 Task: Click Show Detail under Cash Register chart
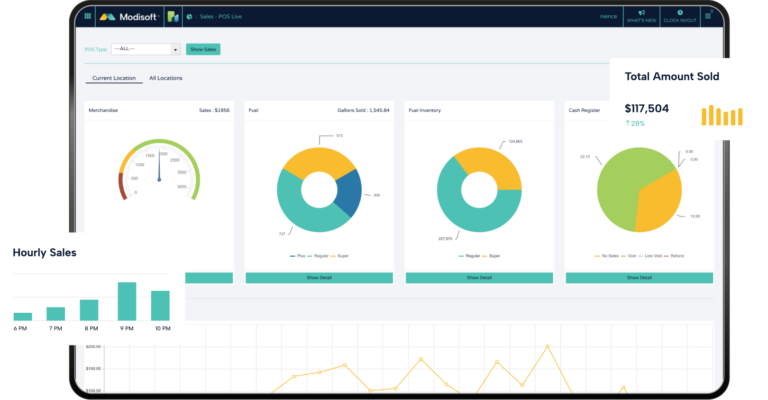(639, 277)
